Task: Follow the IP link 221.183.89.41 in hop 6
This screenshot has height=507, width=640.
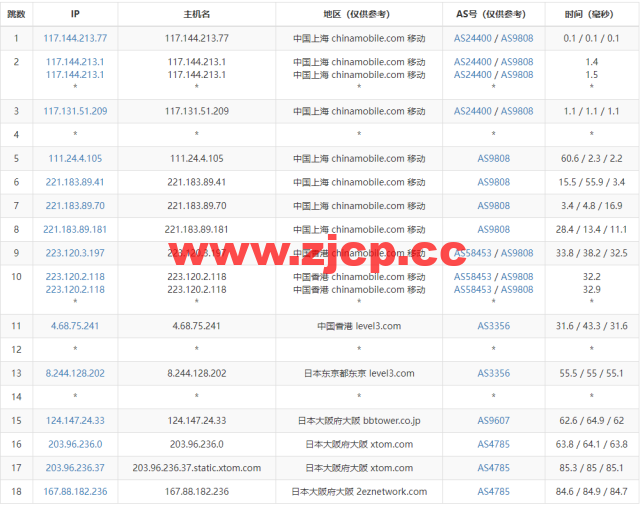Action: point(75,182)
